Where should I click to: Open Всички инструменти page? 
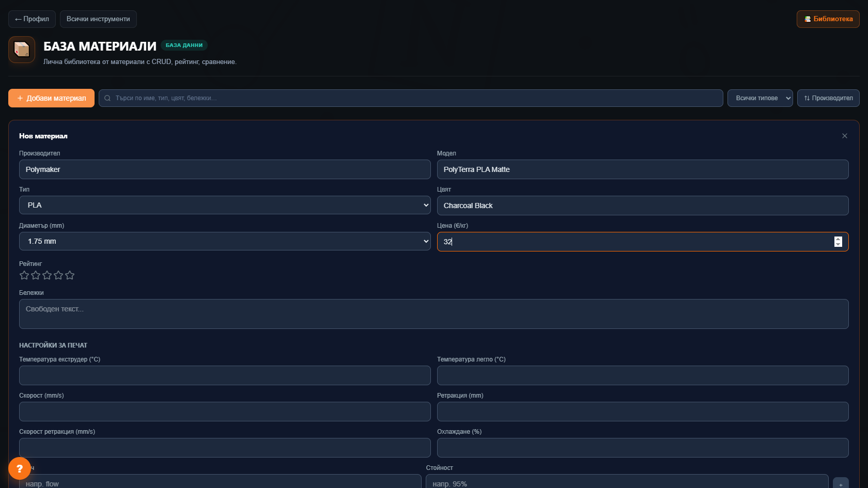[x=98, y=19]
